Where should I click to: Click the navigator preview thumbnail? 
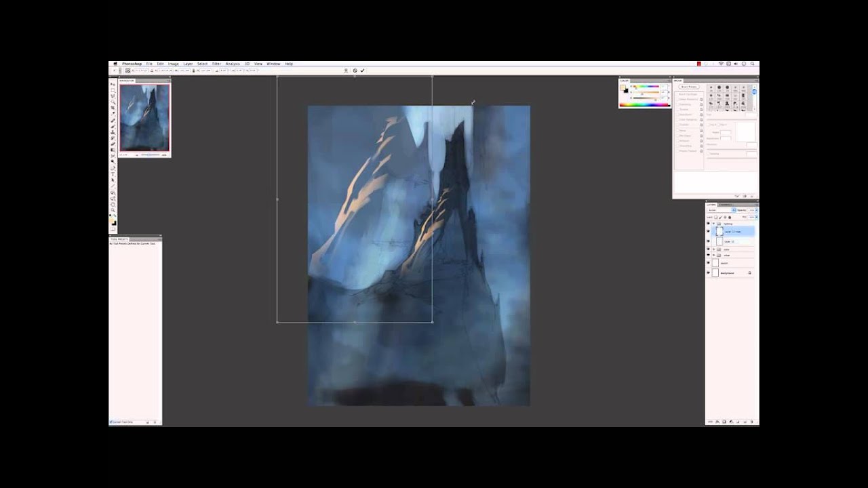pos(144,117)
